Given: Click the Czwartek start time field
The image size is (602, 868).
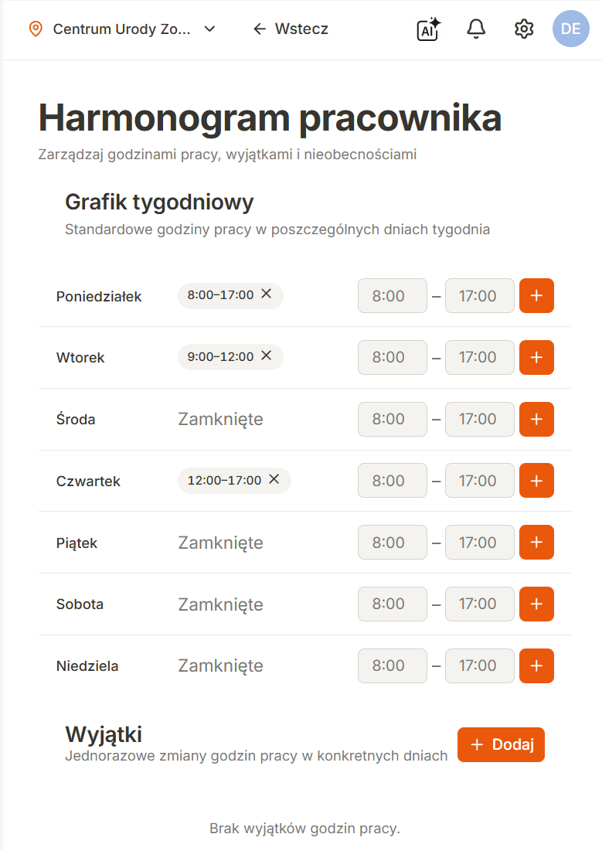Looking at the screenshot, I should pyautogui.click(x=392, y=480).
